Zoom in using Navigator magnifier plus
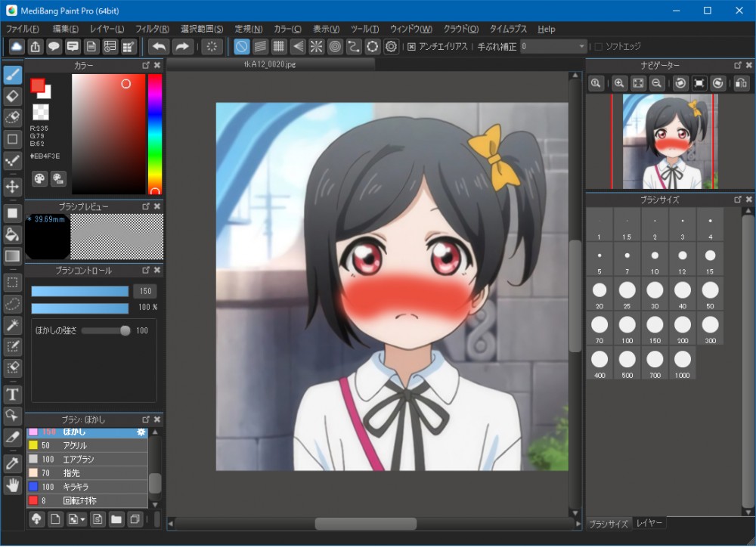756x548 pixels. coord(620,83)
